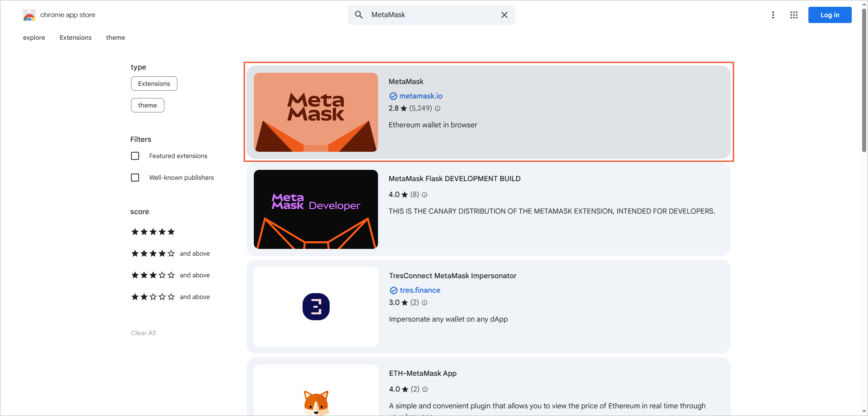Screen dimensions: 868x416
Task: Open the Google apps grid icon
Action: [794, 15]
